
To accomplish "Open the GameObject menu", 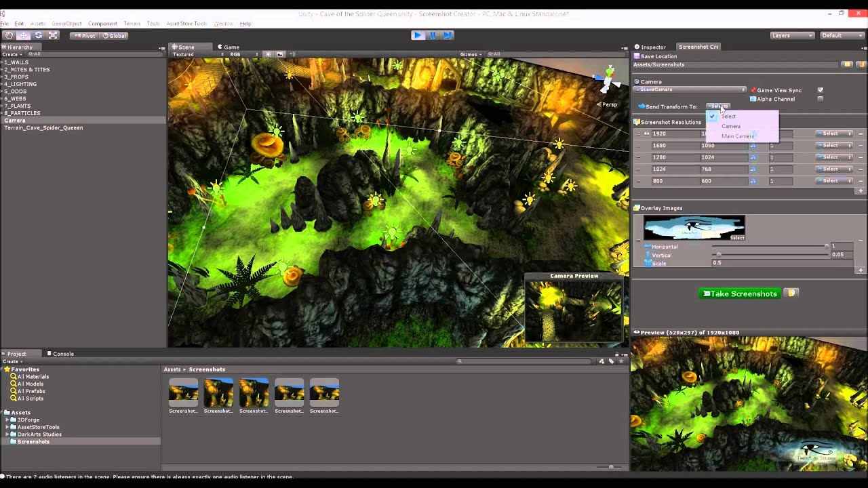I will [x=66, y=24].
